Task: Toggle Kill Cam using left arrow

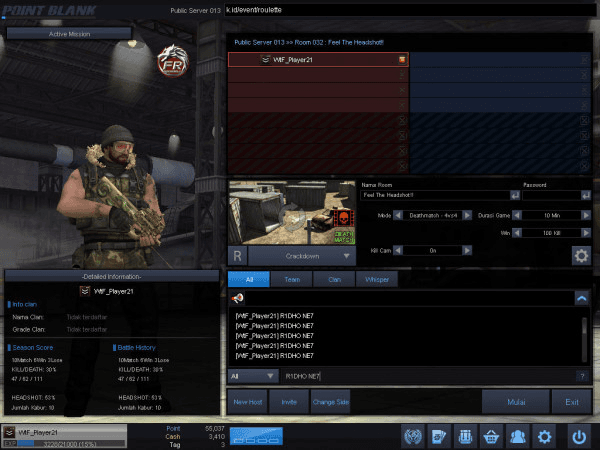Action: point(398,250)
